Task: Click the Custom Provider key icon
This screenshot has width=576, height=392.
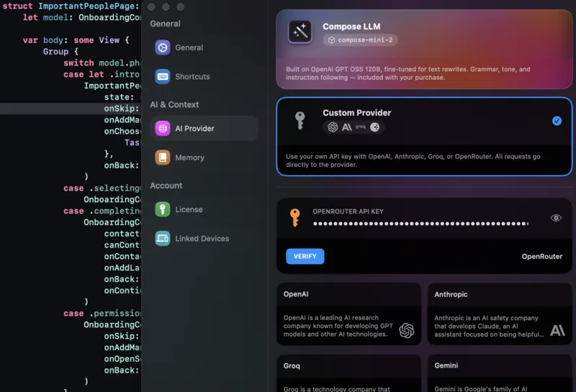Action: tap(300, 121)
